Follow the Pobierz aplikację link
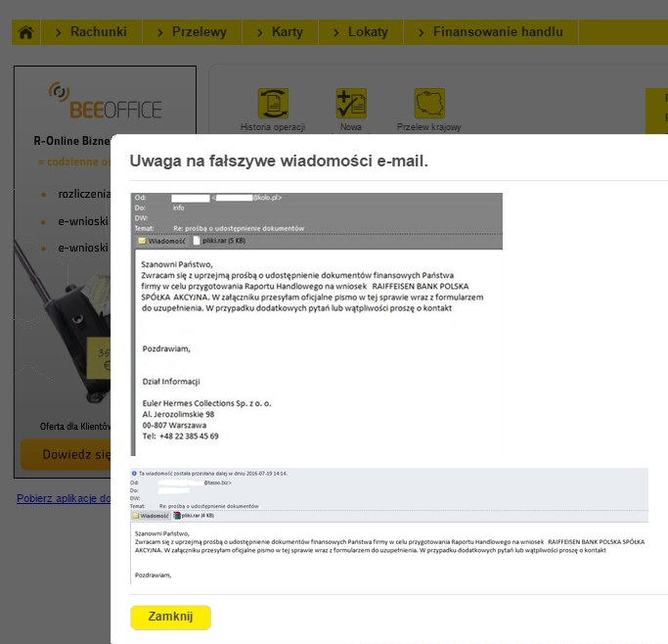668x644 pixels. tap(63, 498)
